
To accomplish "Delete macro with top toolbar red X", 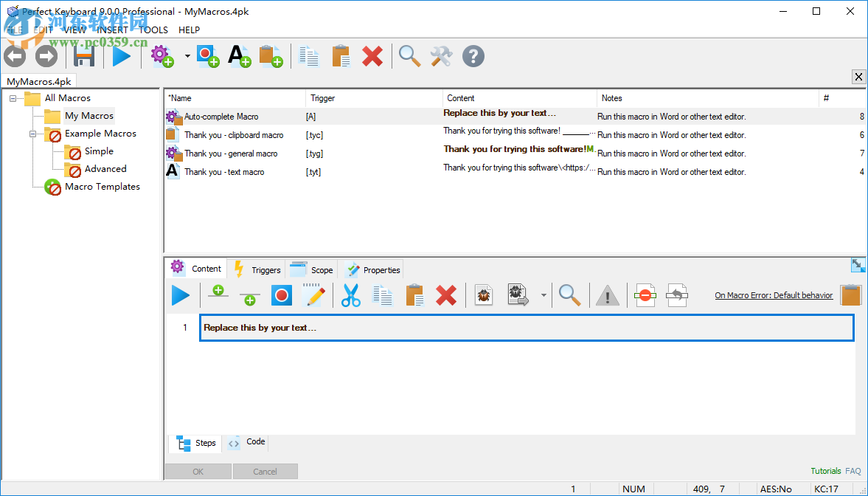I will coord(372,56).
